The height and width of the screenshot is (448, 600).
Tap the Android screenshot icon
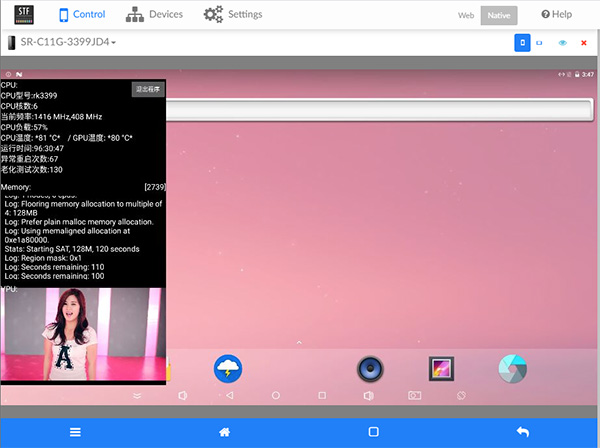click(x=414, y=395)
